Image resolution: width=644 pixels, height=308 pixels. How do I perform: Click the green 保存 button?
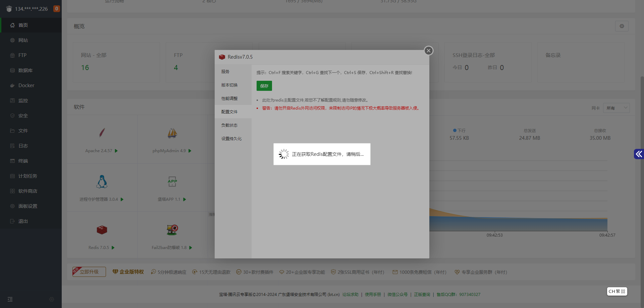pos(264,86)
